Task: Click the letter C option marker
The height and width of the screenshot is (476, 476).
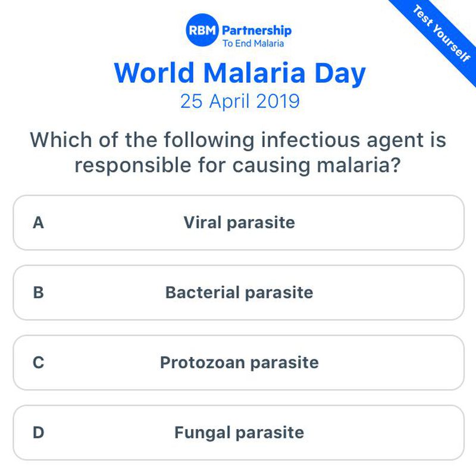Action: click(x=39, y=362)
